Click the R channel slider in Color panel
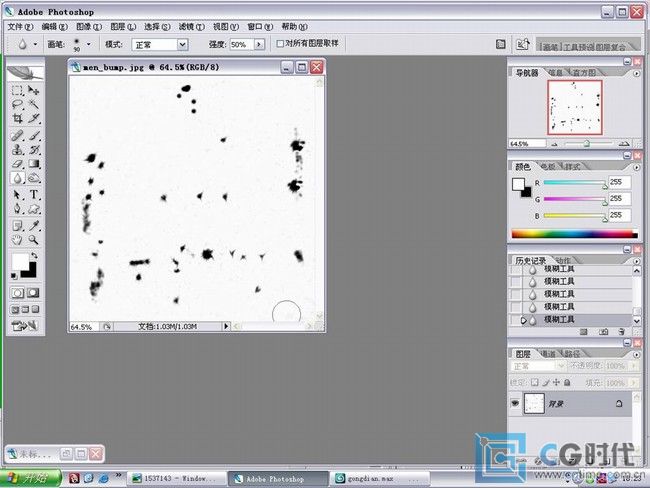This screenshot has height=488, width=650. (575, 183)
